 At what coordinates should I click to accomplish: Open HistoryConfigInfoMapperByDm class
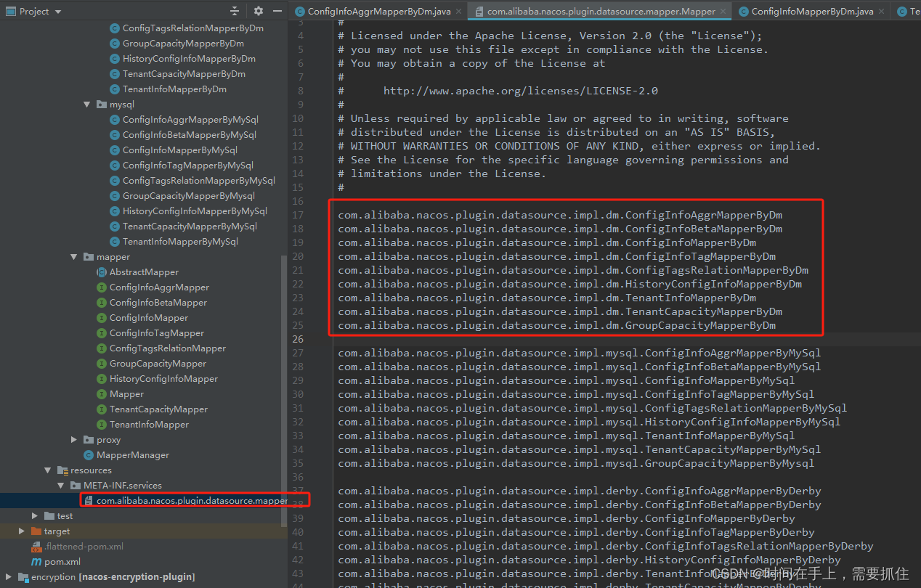[189, 59]
